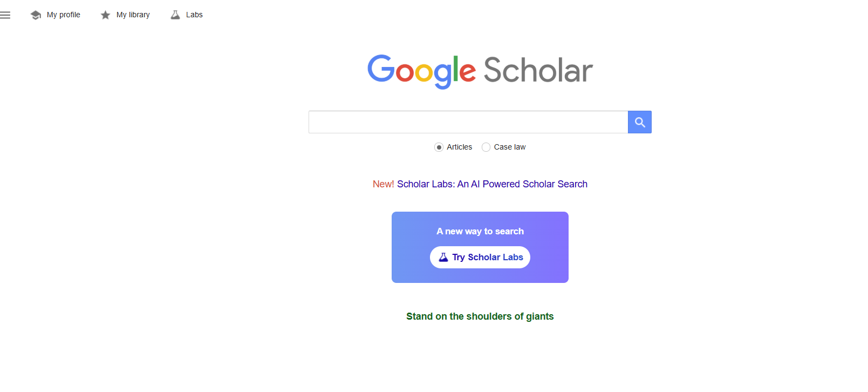Click the red "New!" label
Image resolution: width=868 pixels, height=392 pixels.
(x=383, y=184)
